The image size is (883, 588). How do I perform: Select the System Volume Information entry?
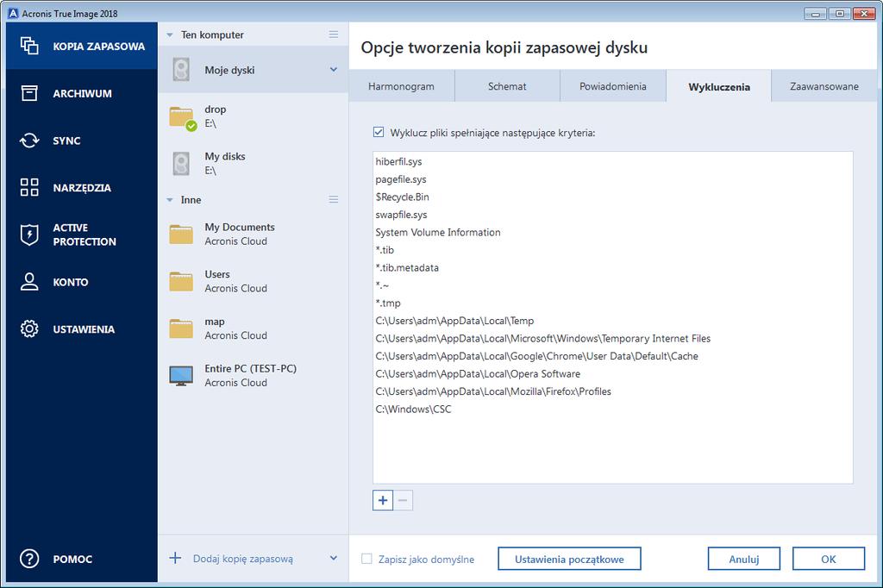pyautogui.click(x=613, y=232)
